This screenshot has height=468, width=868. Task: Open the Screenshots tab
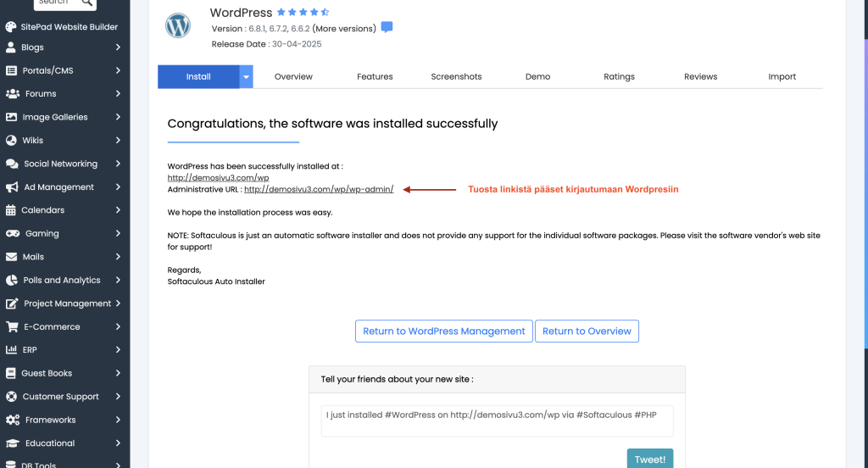pos(456,77)
